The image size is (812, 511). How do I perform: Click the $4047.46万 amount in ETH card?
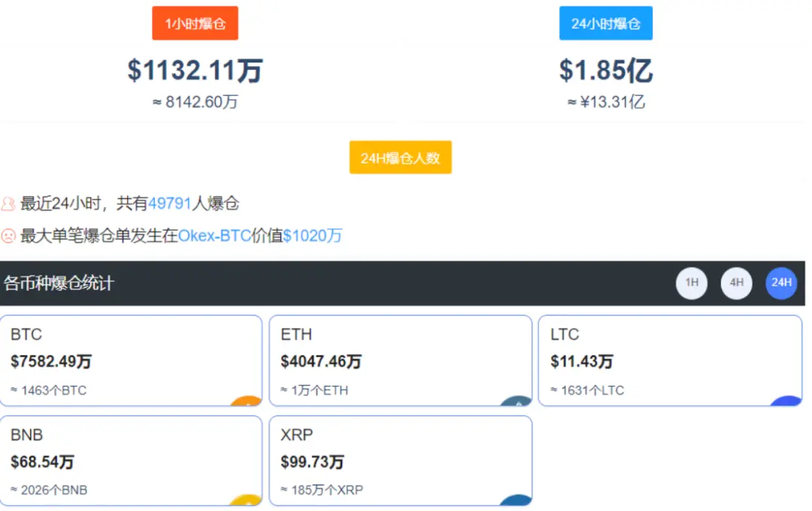pos(321,361)
